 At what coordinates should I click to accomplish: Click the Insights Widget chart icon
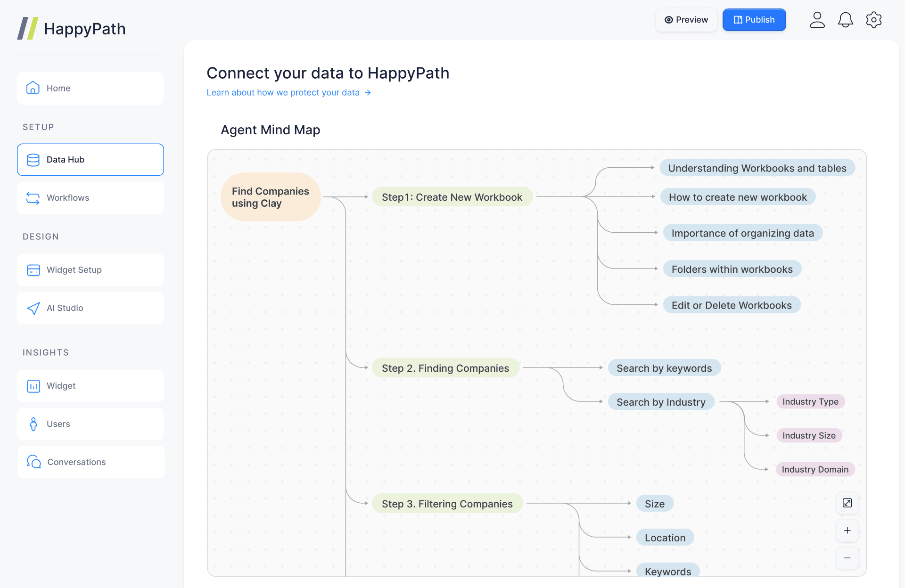point(33,386)
